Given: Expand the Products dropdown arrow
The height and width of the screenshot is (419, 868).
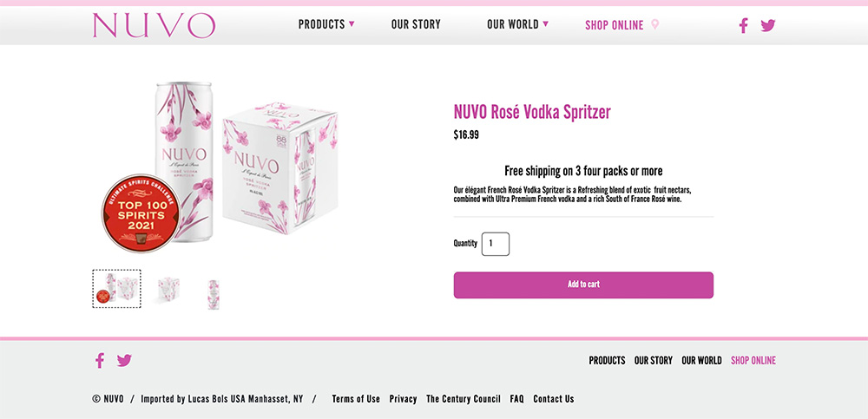Looking at the screenshot, I should point(352,24).
